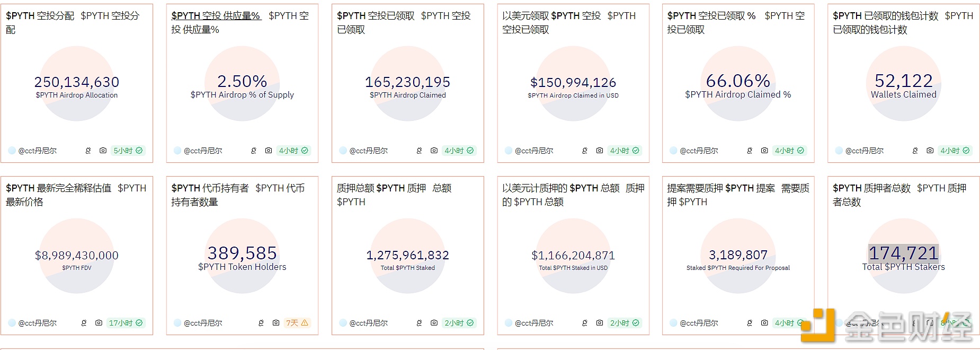Click camera icon on Staked Required For Proposal card

coord(764,323)
